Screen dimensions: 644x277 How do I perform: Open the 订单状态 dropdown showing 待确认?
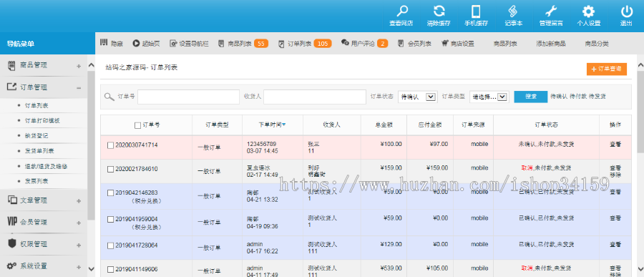pyautogui.click(x=417, y=97)
